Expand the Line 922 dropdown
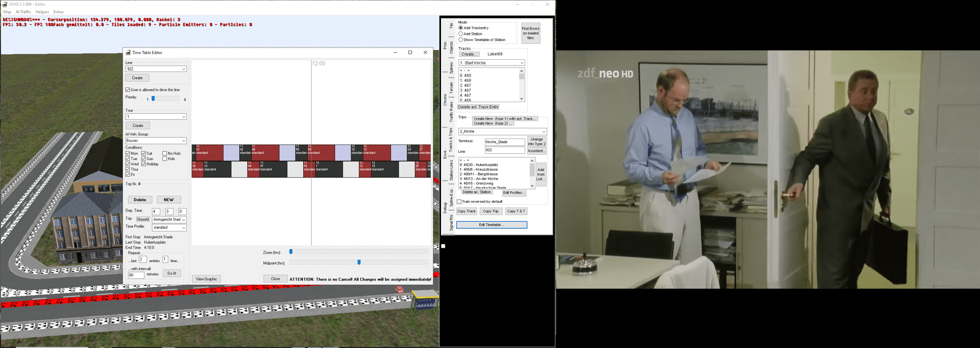This screenshot has height=348, width=980. [x=183, y=69]
